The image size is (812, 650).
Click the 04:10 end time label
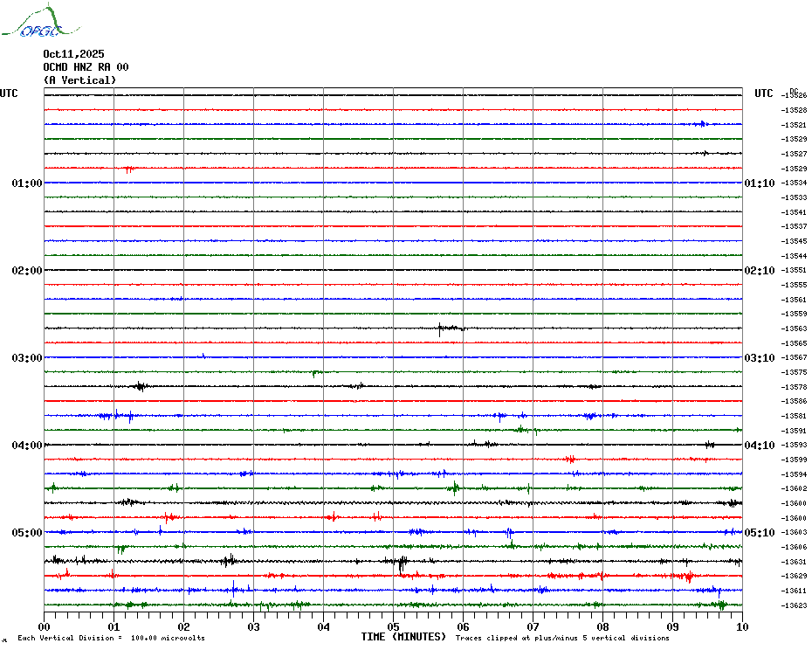pos(760,446)
